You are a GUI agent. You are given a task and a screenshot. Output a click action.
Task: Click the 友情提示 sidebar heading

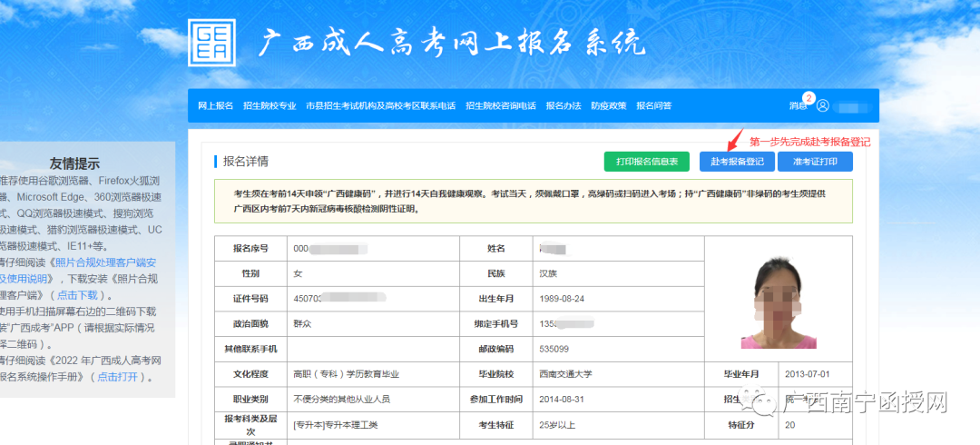pos(74,164)
